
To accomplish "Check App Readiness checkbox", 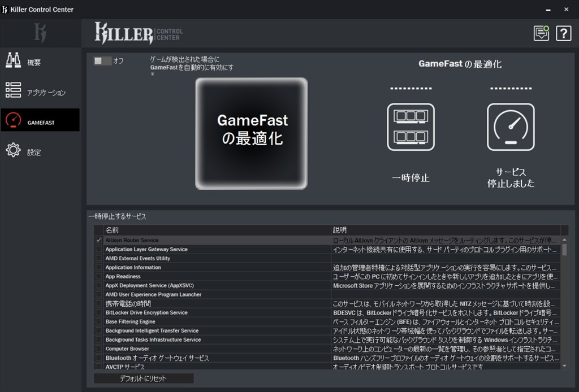I will pos(98,276).
